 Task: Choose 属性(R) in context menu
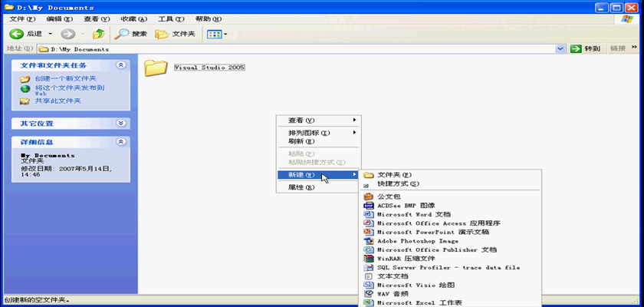point(318,187)
